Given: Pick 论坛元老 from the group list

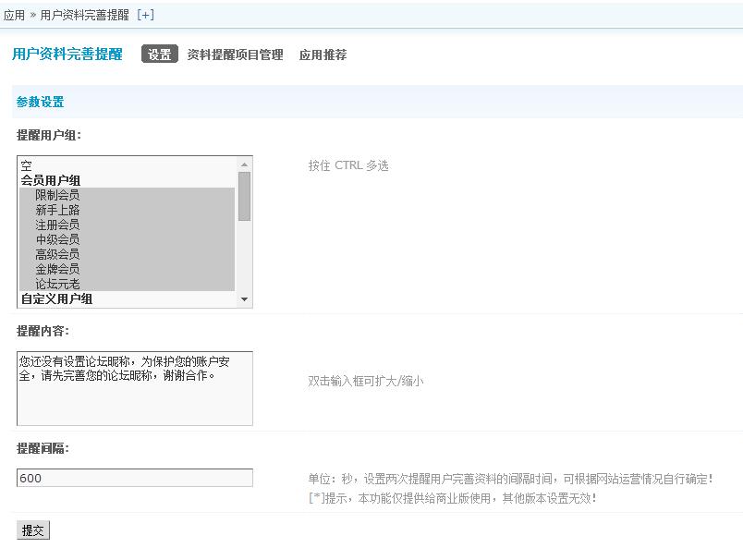Looking at the screenshot, I should point(57,284).
